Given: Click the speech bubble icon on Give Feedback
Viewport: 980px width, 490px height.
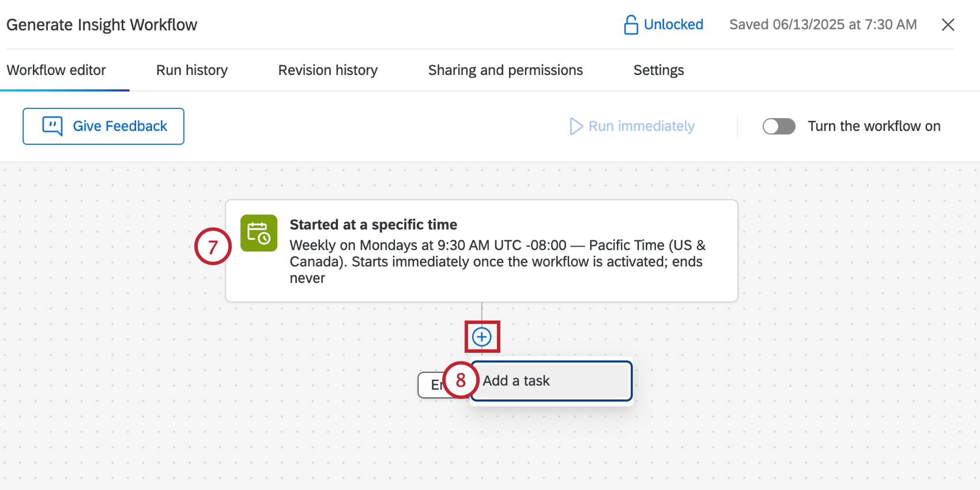Looking at the screenshot, I should coord(52,126).
